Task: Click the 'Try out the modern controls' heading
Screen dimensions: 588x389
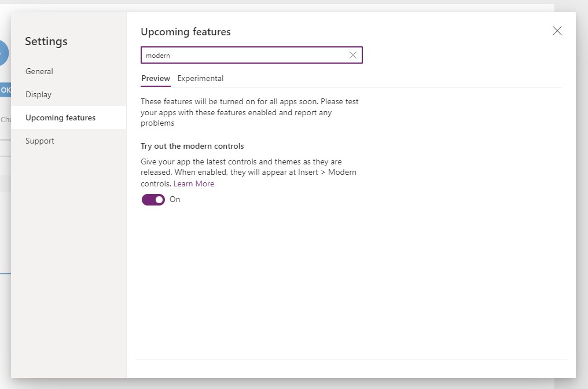Action: (192, 146)
